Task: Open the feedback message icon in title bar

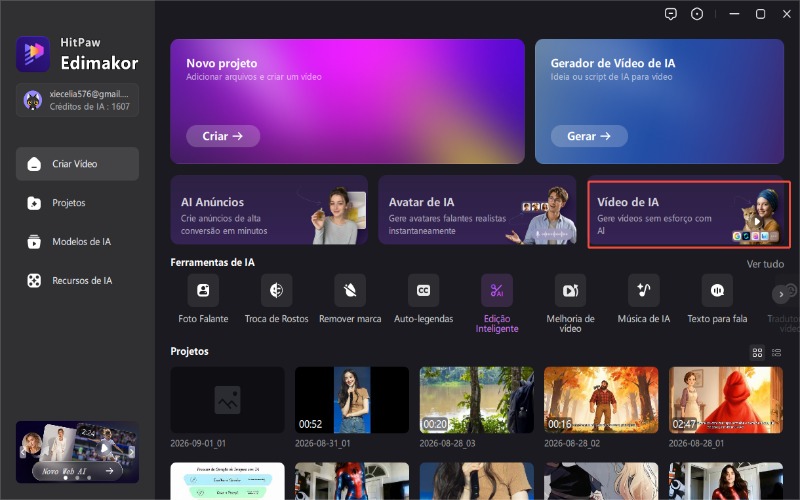Action: coord(671,14)
